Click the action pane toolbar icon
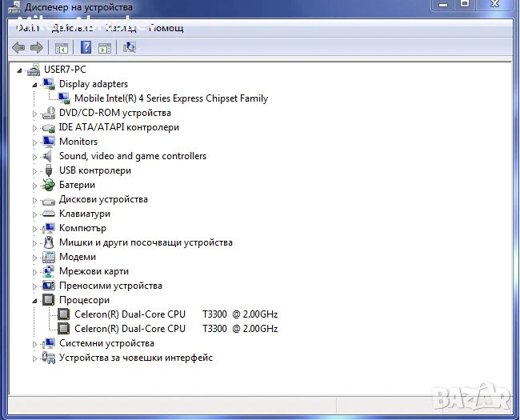 [105, 48]
